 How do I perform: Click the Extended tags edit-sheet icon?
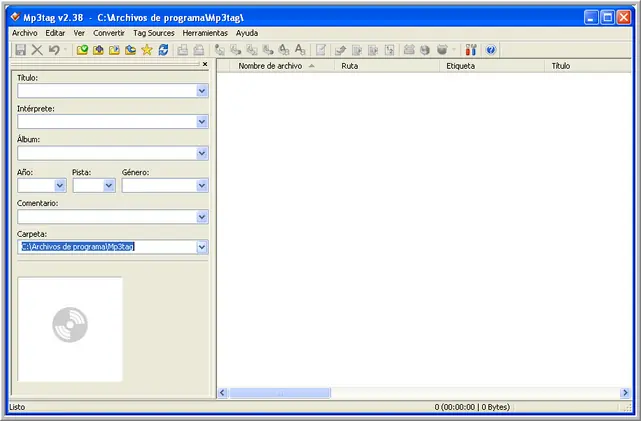pos(320,50)
